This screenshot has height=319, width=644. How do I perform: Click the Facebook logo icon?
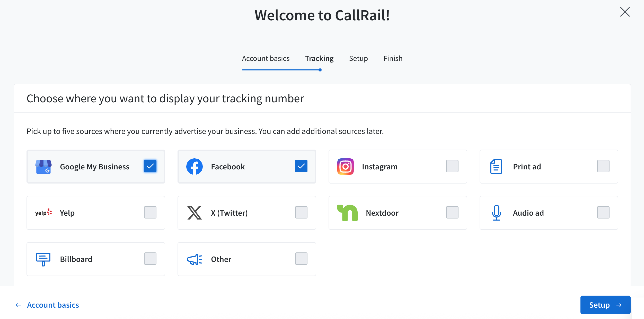click(x=195, y=167)
